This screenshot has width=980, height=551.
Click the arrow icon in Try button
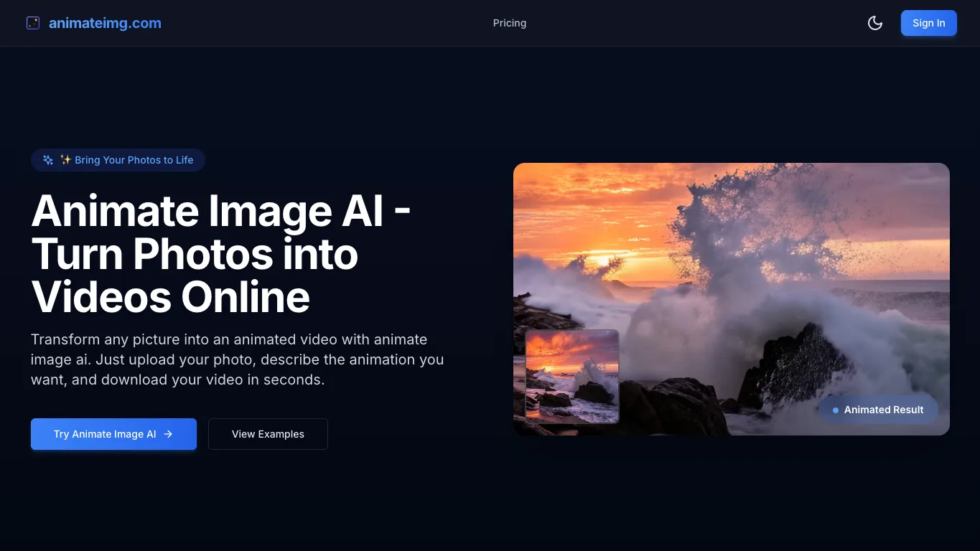pyautogui.click(x=168, y=434)
